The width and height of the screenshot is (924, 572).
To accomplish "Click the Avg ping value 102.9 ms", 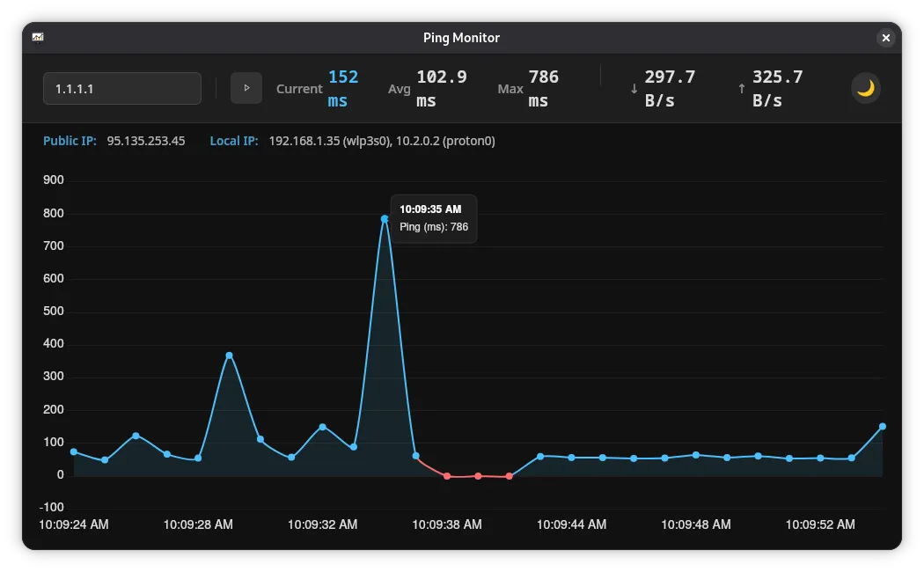I will point(441,89).
